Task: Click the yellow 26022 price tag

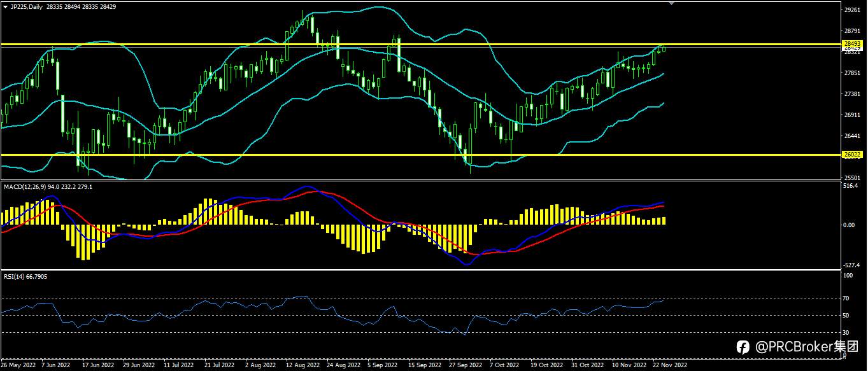Action: click(x=852, y=155)
